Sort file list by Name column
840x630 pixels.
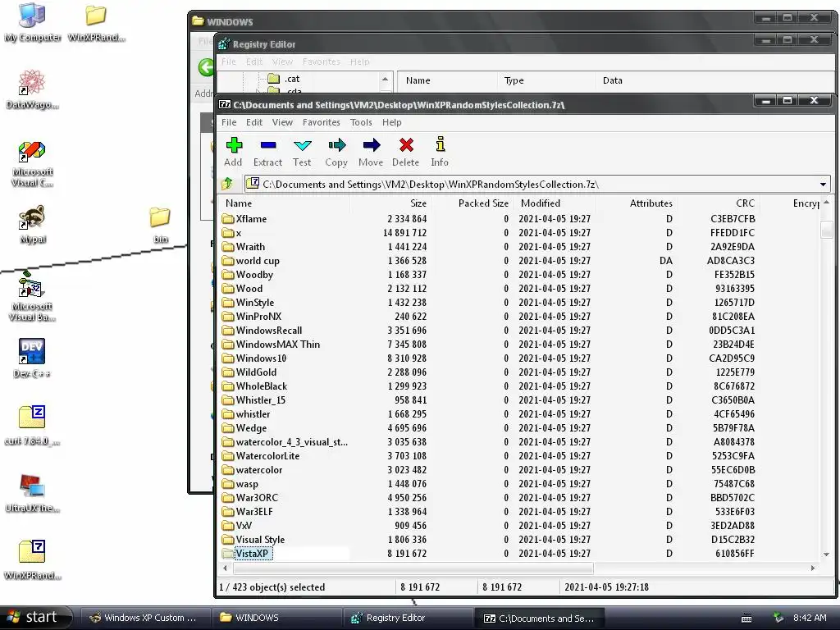click(x=284, y=203)
